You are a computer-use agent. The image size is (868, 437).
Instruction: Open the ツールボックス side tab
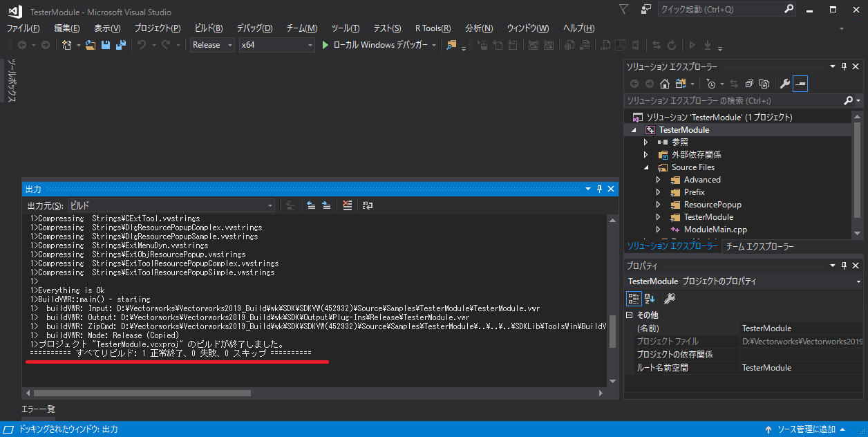click(x=12, y=81)
